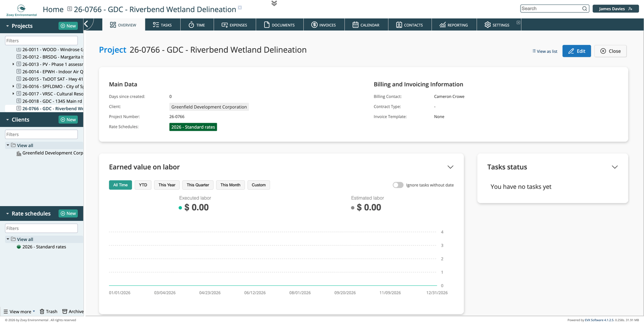Collapse the Earned value on labor panel

coord(450,167)
